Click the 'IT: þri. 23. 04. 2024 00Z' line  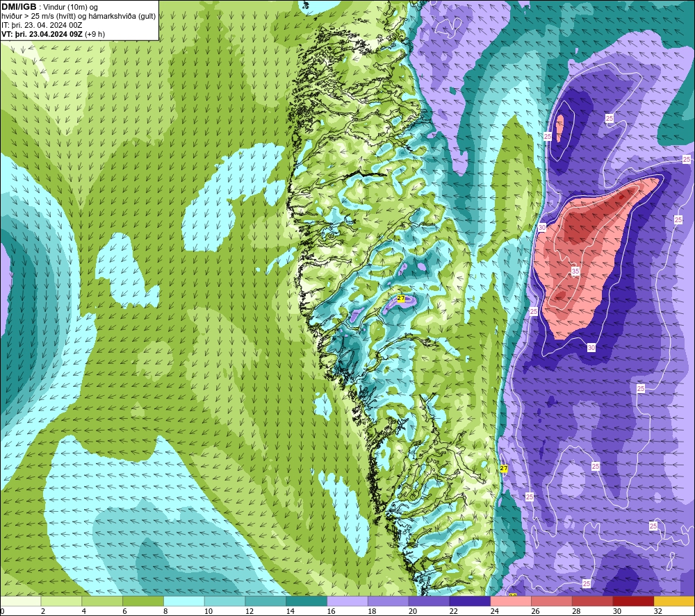tap(42, 25)
